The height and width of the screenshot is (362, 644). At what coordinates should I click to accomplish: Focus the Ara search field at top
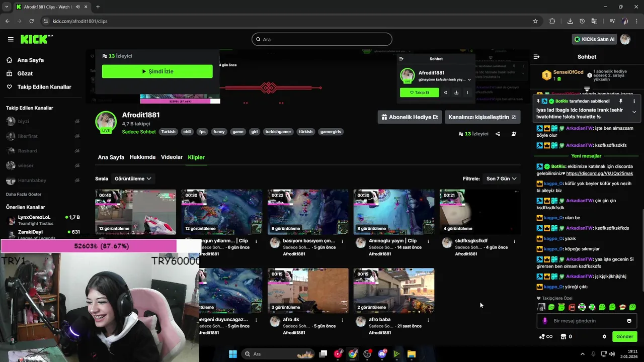322,39
